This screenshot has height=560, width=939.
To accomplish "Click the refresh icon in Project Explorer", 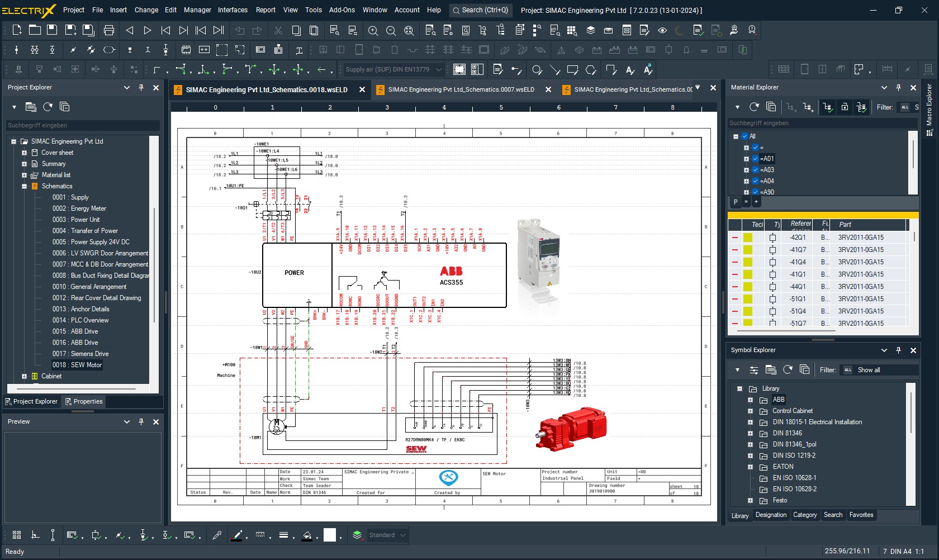I will [x=48, y=107].
